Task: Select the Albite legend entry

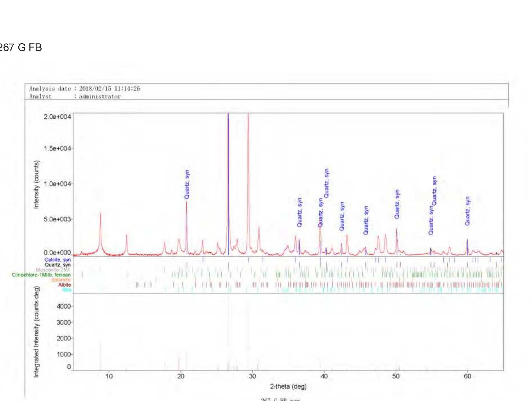Action: [64, 285]
